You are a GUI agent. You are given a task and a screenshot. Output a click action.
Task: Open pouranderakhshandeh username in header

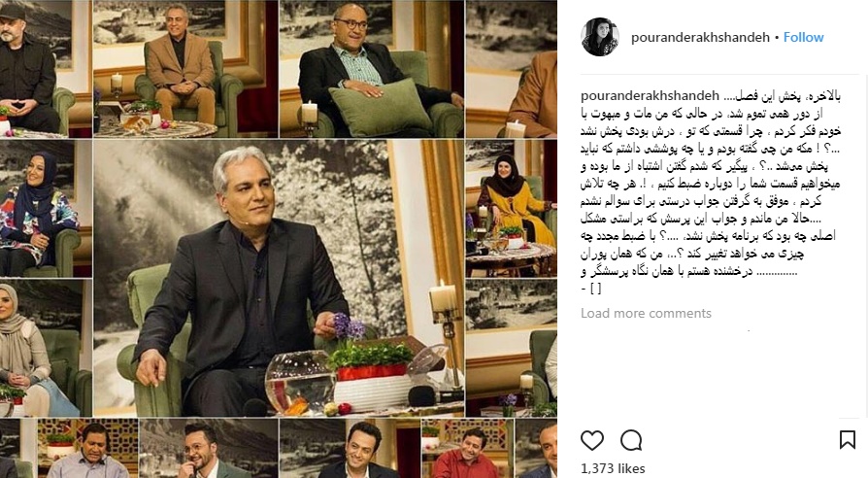[x=700, y=37]
